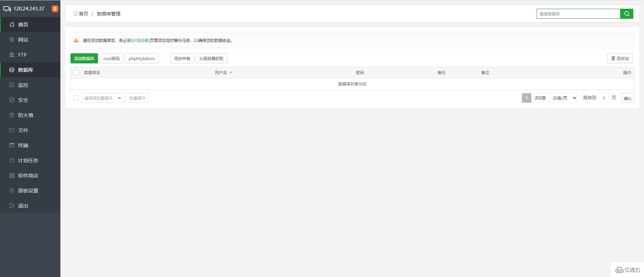Click the 数据库管理 breadcrumb text
Image resolution: width=644 pixels, height=277 pixels.
(x=109, y=14)
